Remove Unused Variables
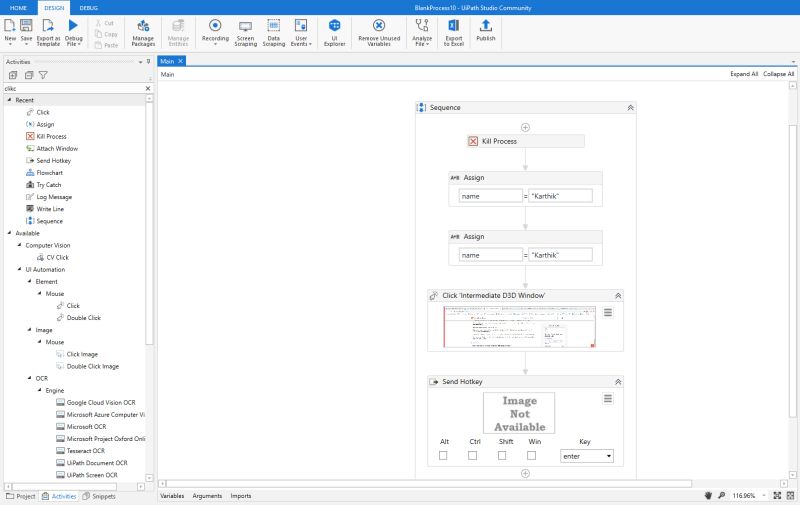Screen dimensions: 800x505 pos(379,32)
